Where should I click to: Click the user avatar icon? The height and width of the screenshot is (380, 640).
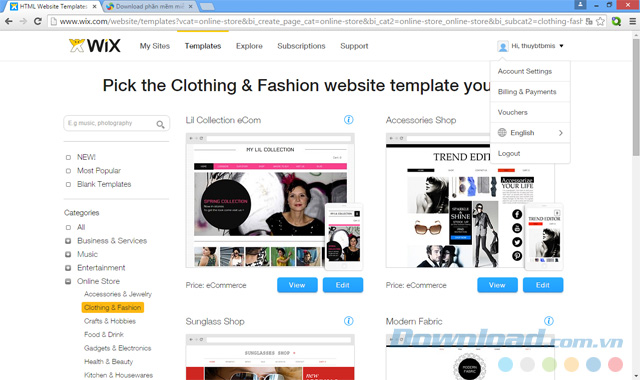pos(503,46)
